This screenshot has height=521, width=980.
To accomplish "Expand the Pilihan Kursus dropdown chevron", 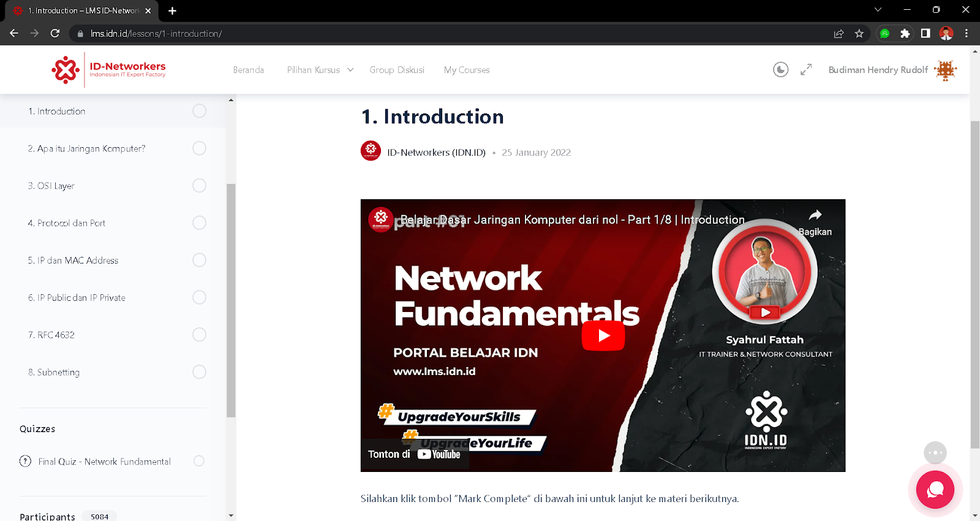I will pyautogui.click(x=350, y=70).
